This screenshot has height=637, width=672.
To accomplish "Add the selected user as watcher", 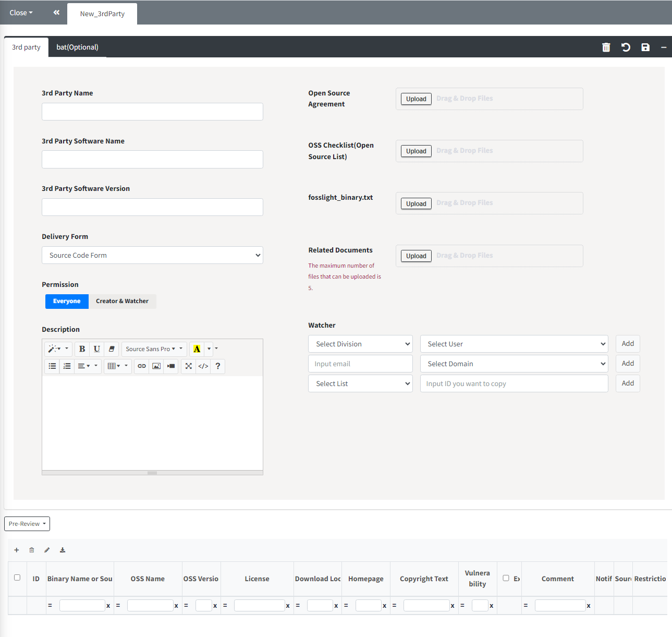I will [x=628, y=344].
